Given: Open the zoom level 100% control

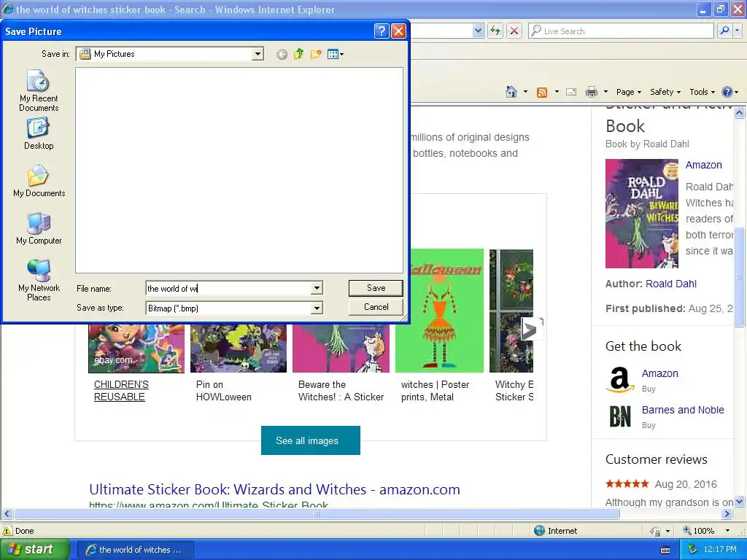Looking at the screenshot, I should coord(706,531).
